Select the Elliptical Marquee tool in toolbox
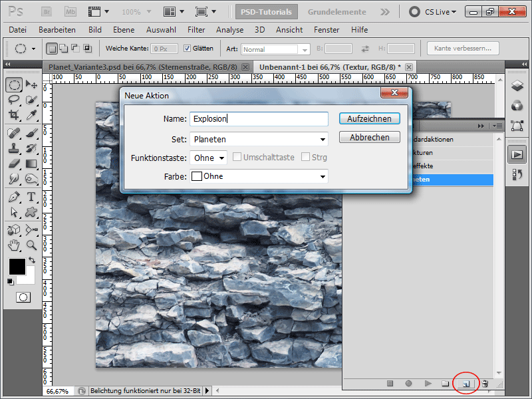532x399 pixels. [x=14, y=84]
